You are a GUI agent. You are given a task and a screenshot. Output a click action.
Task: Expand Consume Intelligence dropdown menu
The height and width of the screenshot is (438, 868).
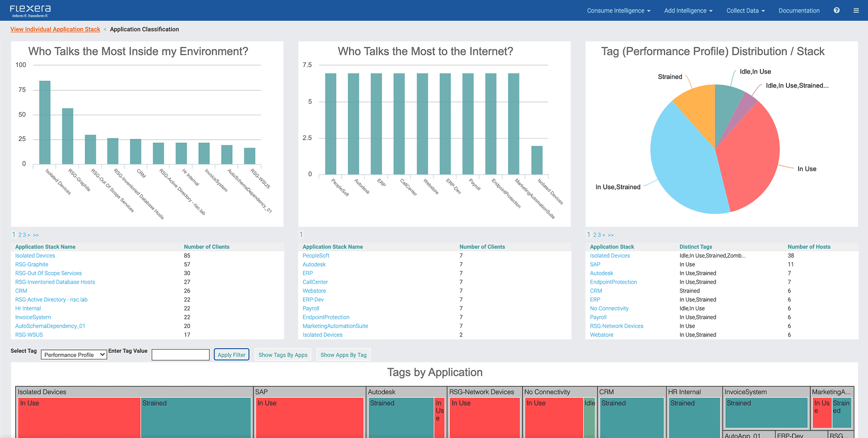[618, 10]
